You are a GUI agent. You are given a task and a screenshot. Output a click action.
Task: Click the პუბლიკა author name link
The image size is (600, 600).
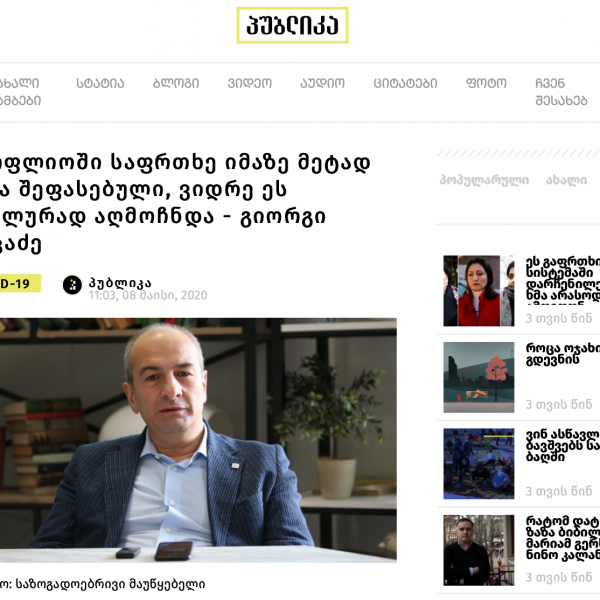(120, 283)
